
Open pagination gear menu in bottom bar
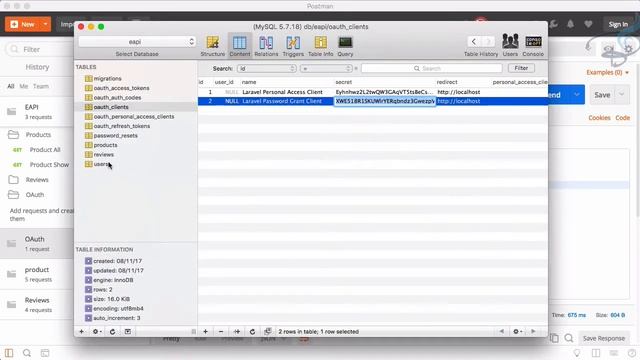[517, 331]
